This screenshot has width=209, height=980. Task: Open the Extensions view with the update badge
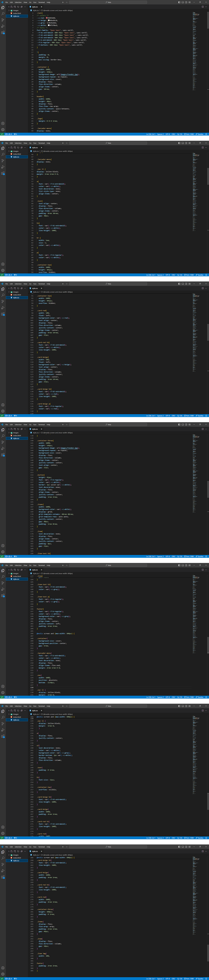tap(3, 33)
